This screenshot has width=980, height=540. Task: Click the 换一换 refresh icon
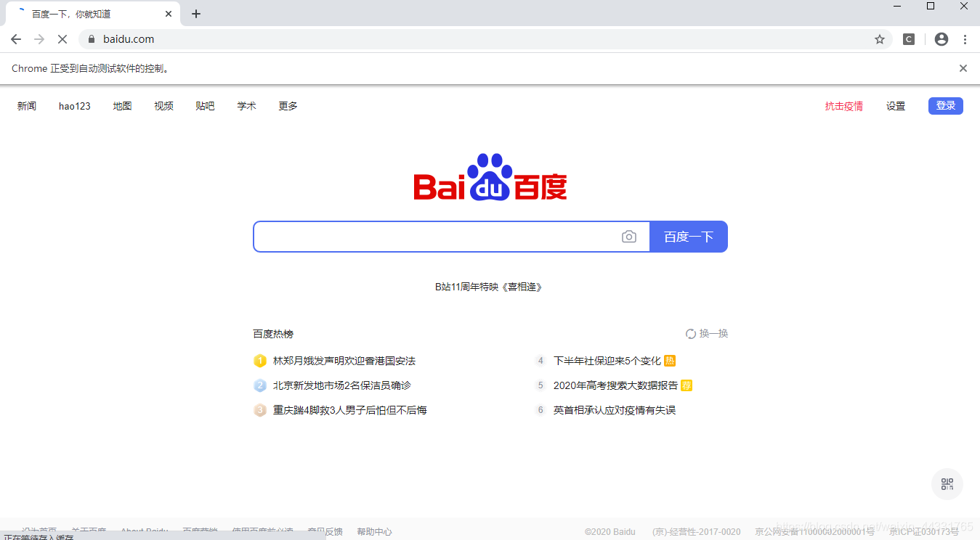coord(691,334)
